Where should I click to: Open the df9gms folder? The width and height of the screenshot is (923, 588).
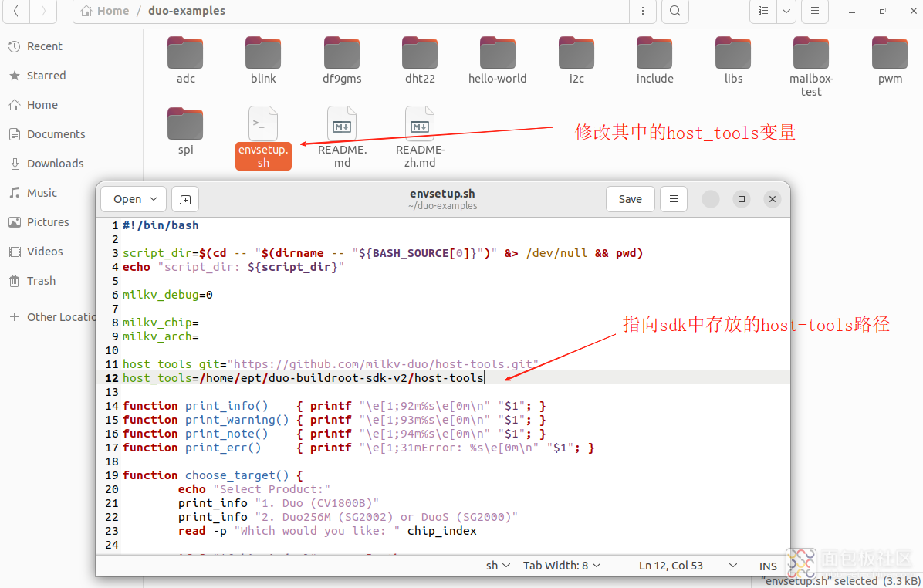[x=342, y=60]
